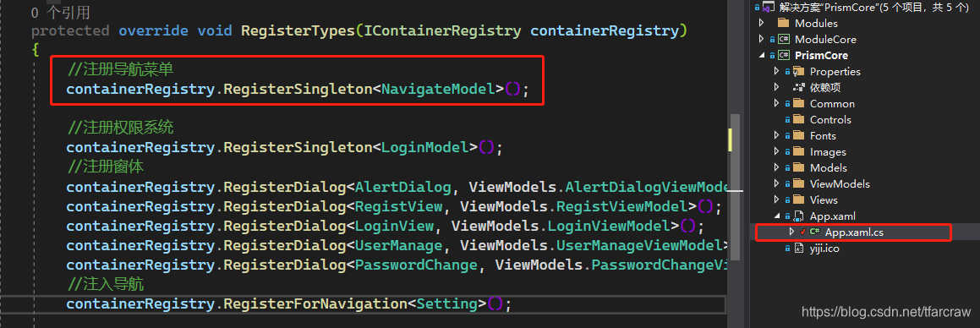980x328 pixels.
Task: Click the Controls folder icon
Action: (799, 119)
